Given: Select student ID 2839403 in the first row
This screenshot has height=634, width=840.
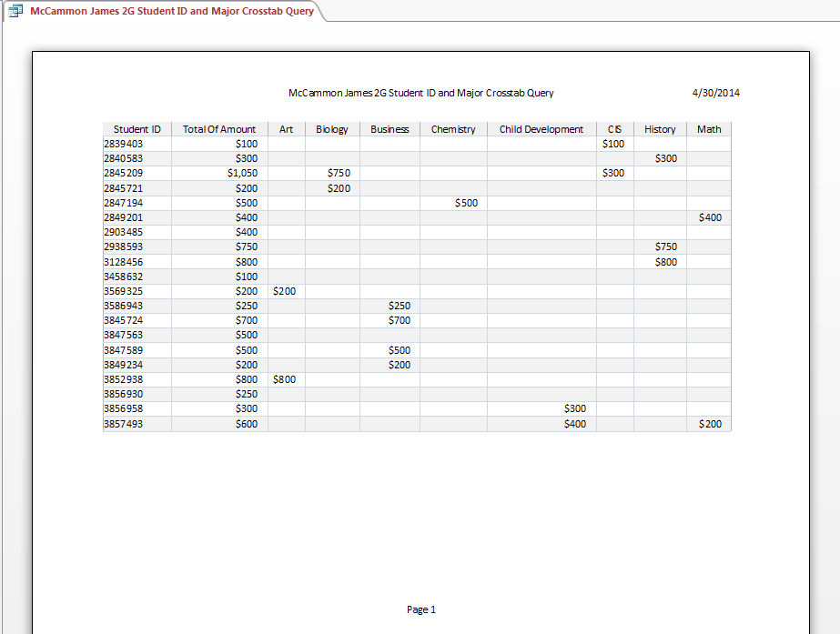Looking at the screenshot, I should (x=124, y=144).
